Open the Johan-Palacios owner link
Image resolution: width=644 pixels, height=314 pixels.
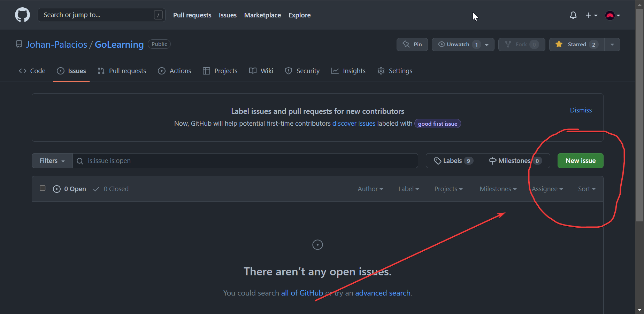click(57, 45)
